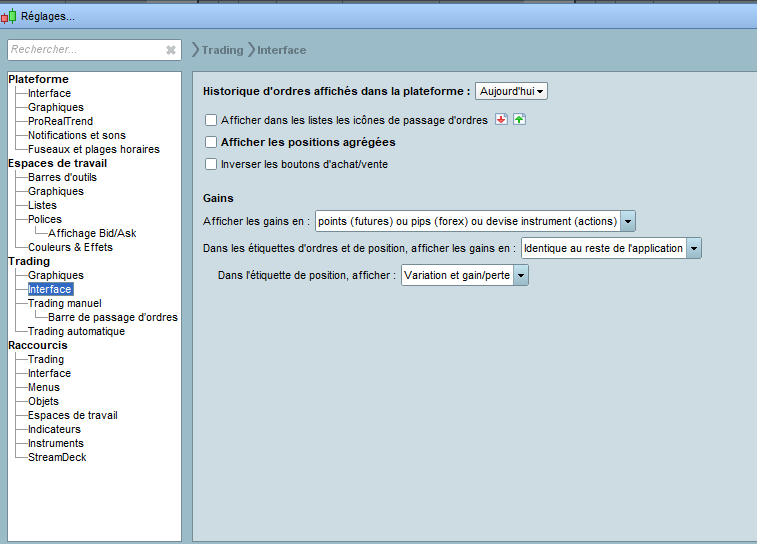The width and height of the screenshot is (757, 544).
Task: Open ProRealTrend settings
Action: 60,121
